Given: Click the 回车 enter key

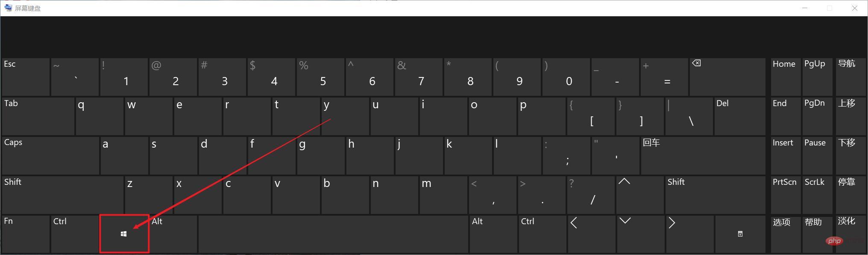Looking at the screenshot, I should [703, 155].
